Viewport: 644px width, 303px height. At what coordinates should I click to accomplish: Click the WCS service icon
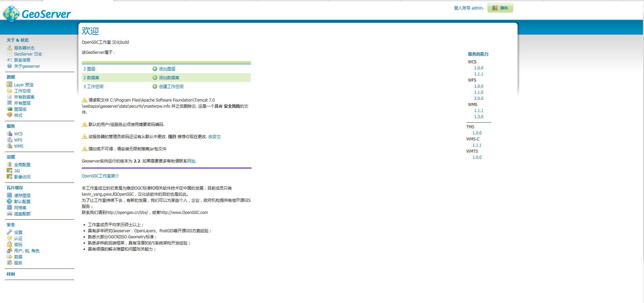(x=9, y=134)
